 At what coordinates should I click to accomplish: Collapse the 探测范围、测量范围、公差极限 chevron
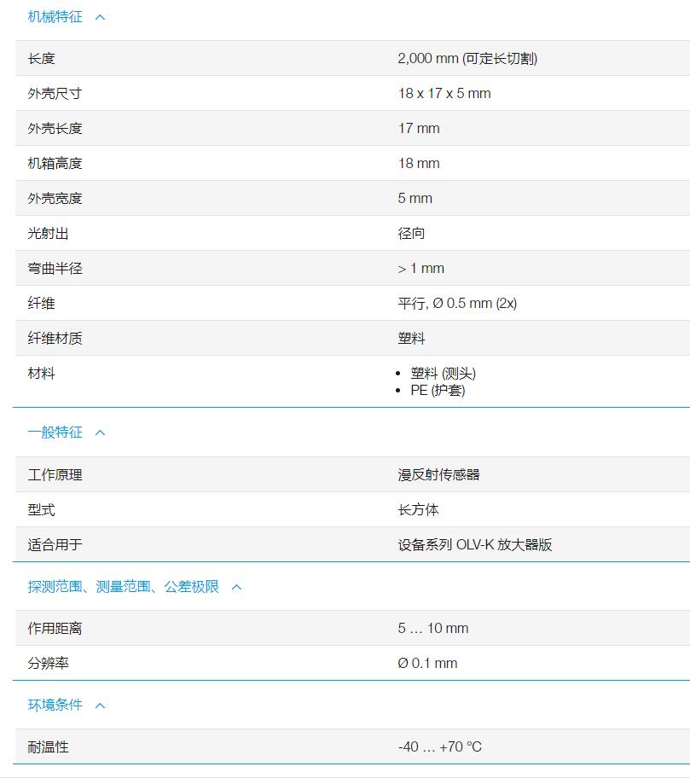coord(237,587)
